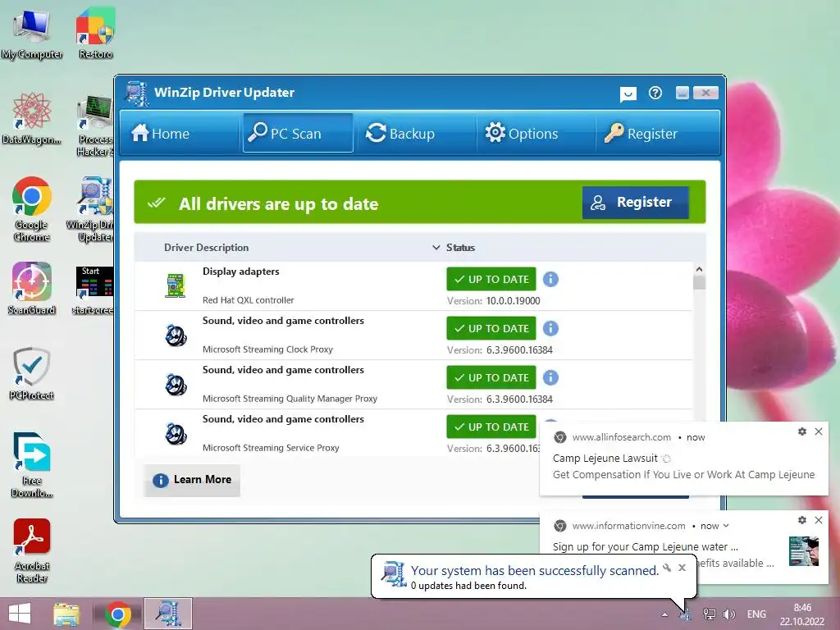840x630 pixels.
Task: Show hidden tray icons arrow
Action: click(x=664, y=614)
